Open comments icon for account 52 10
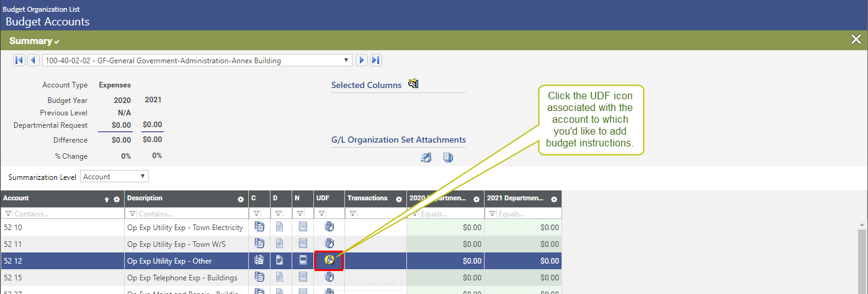 click(259, 227)
